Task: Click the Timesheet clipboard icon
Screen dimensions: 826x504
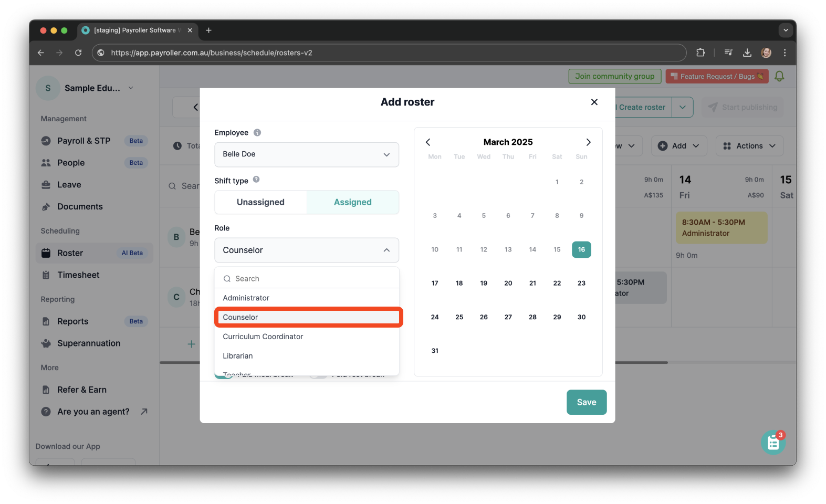Action: 46,275
